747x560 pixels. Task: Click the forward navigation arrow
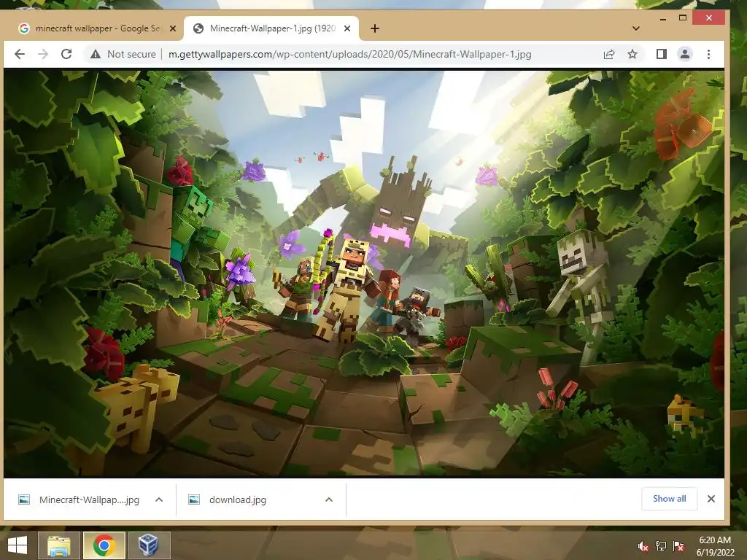43,54
